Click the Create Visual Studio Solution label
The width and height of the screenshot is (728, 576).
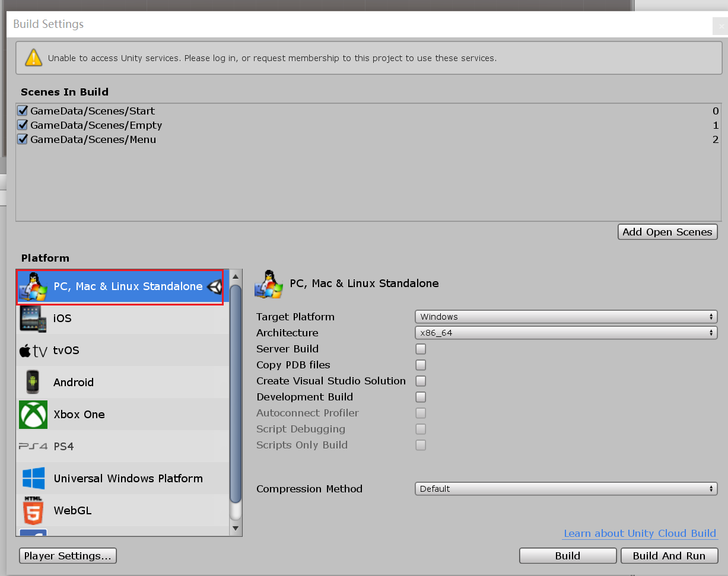pos(331,381)
